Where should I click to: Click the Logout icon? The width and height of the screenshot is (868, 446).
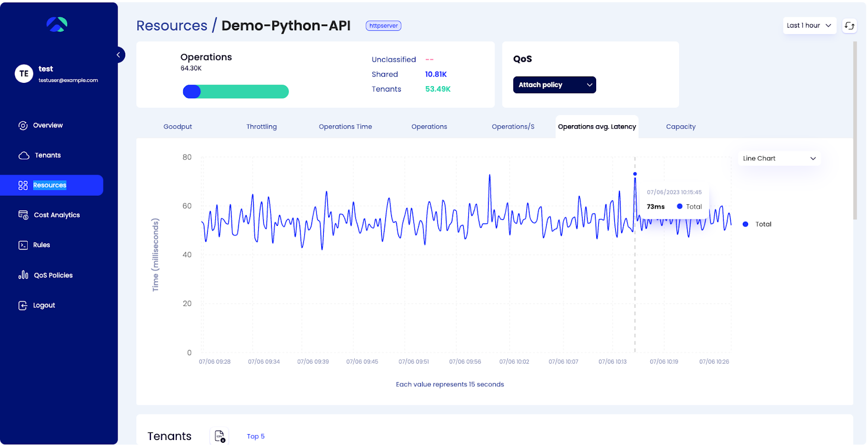click(x=23, y=306)
